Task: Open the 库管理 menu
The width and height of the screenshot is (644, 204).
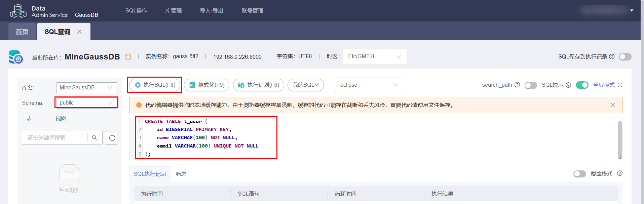Action: [173, 11]
